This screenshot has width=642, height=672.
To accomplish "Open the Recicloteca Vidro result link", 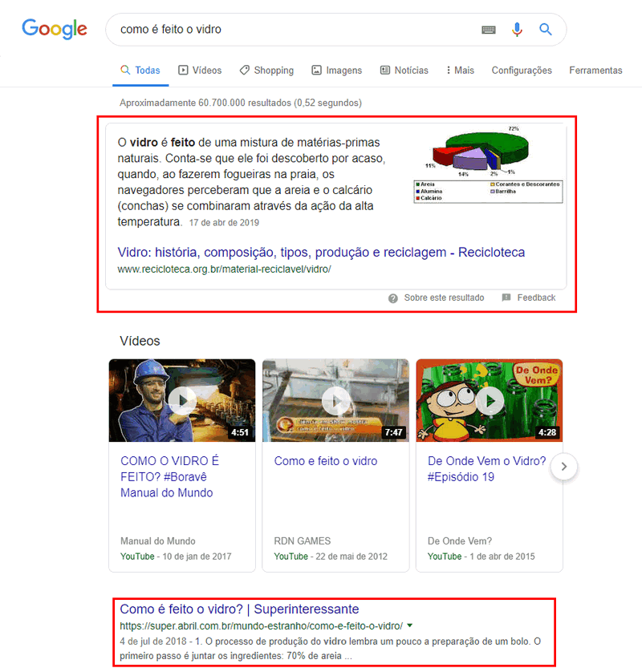I will (321, 252).
